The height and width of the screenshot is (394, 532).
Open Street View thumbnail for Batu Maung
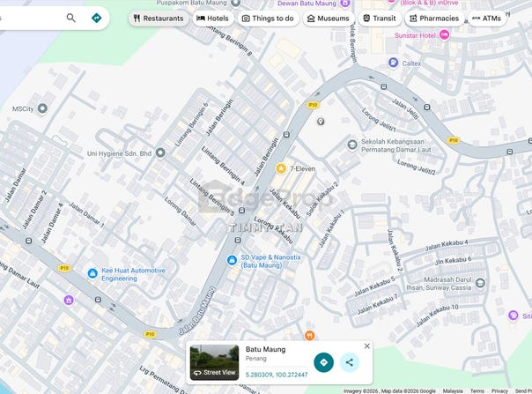pos(214,362)
